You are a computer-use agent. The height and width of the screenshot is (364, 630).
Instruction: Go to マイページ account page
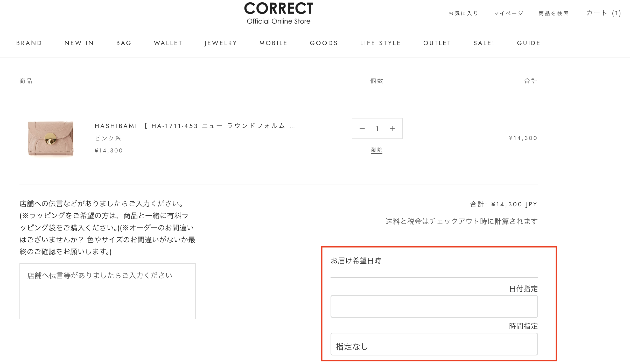(x=508, y=13)
